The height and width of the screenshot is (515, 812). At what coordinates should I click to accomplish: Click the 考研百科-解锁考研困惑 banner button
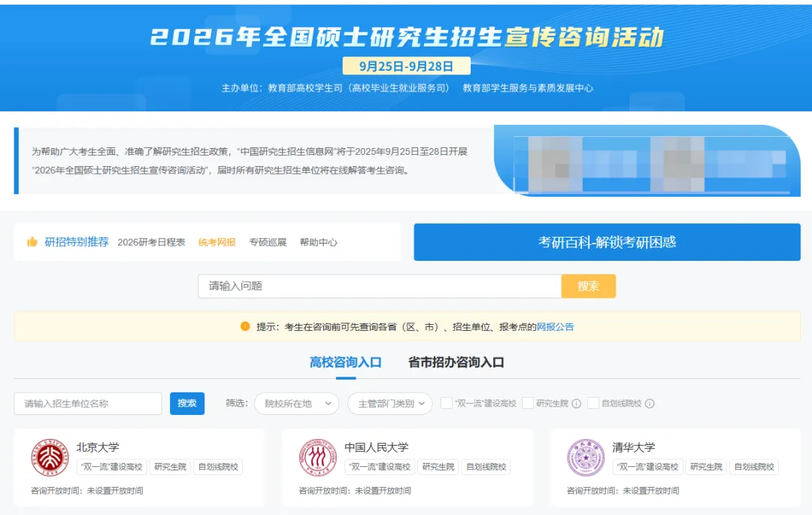607,242
